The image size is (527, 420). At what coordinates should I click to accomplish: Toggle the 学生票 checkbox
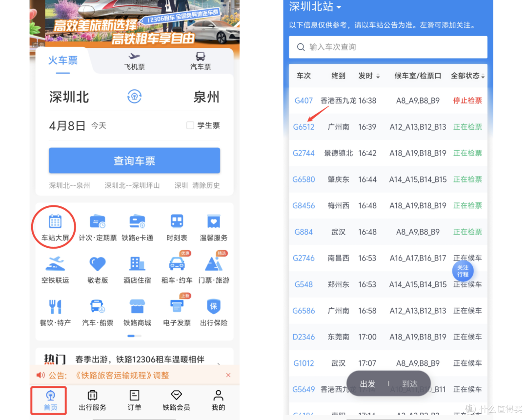click(190, 125)
